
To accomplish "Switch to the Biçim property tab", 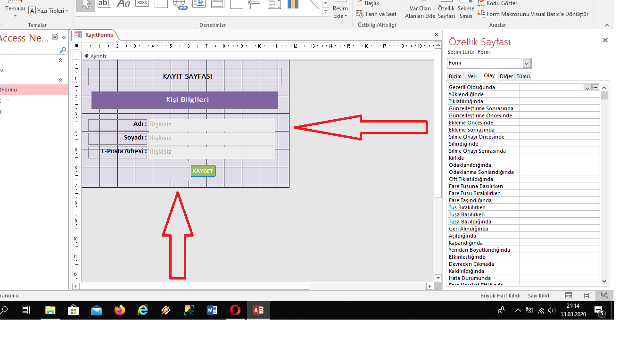I will [455, 76].
